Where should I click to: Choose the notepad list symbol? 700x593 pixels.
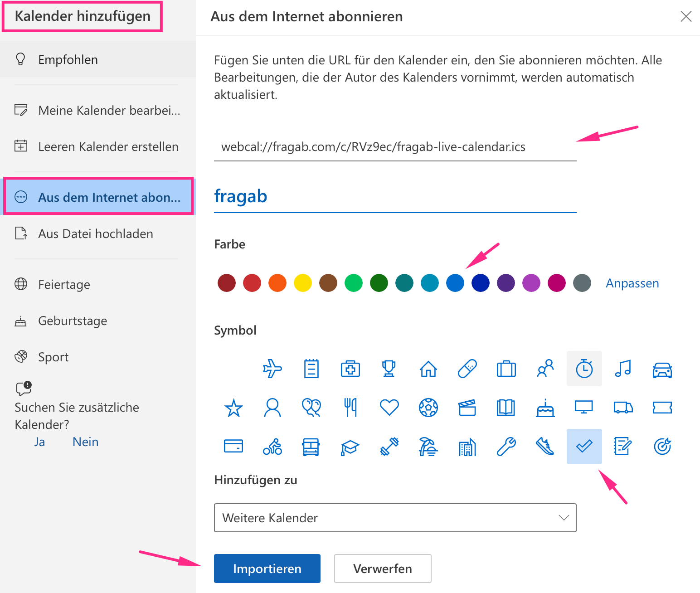pyautogui.click(x=311, y=369)
